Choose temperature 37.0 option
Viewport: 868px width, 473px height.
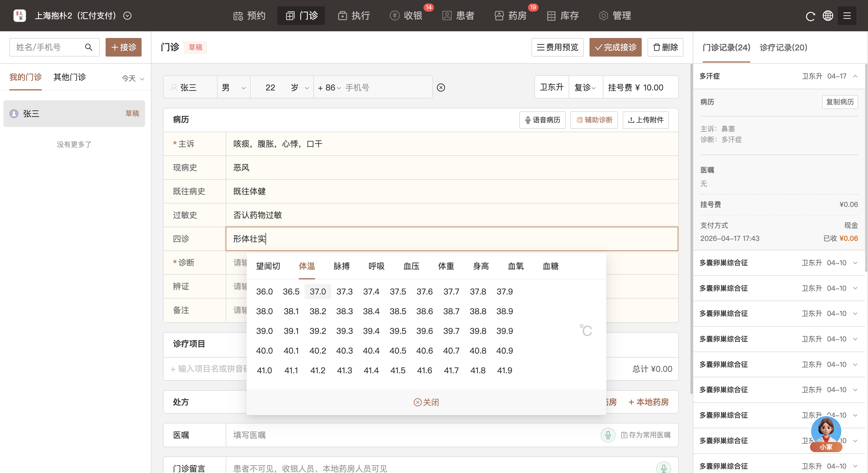(317, 292)
